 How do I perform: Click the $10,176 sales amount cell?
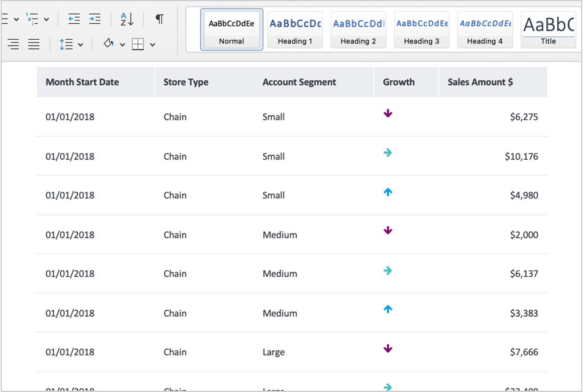point(521,156)
